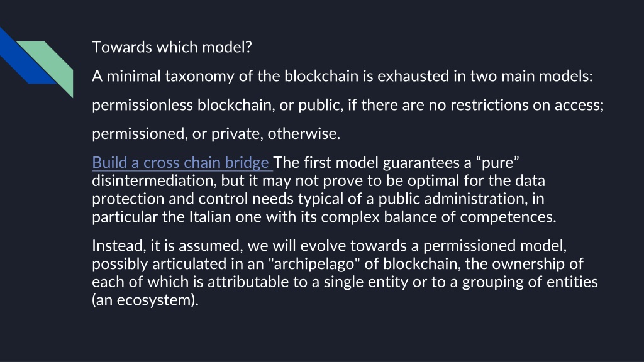
Task: Click the "permissioned, or private, otherwise." line
Action: point(216,134)
